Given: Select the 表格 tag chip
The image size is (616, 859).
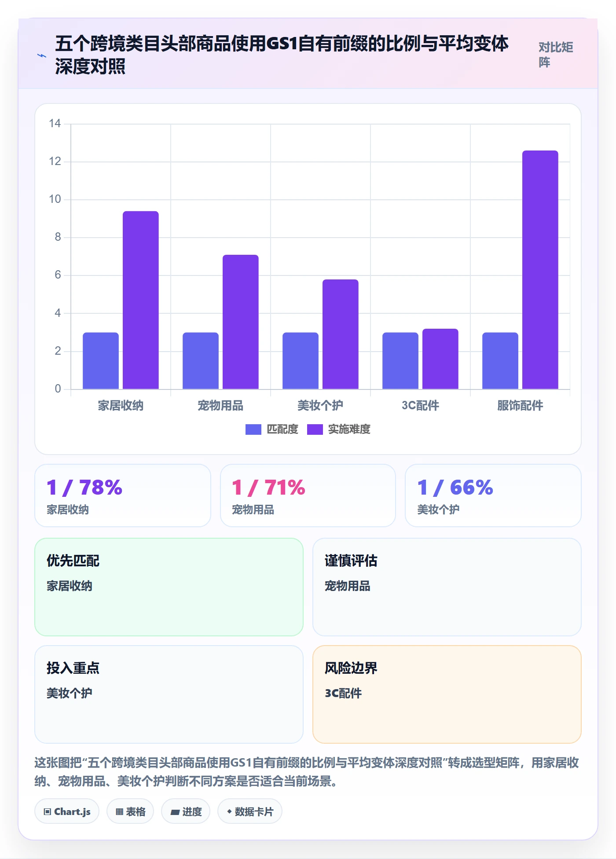Looking at the screenshot, I should click(x=130, y=811).
